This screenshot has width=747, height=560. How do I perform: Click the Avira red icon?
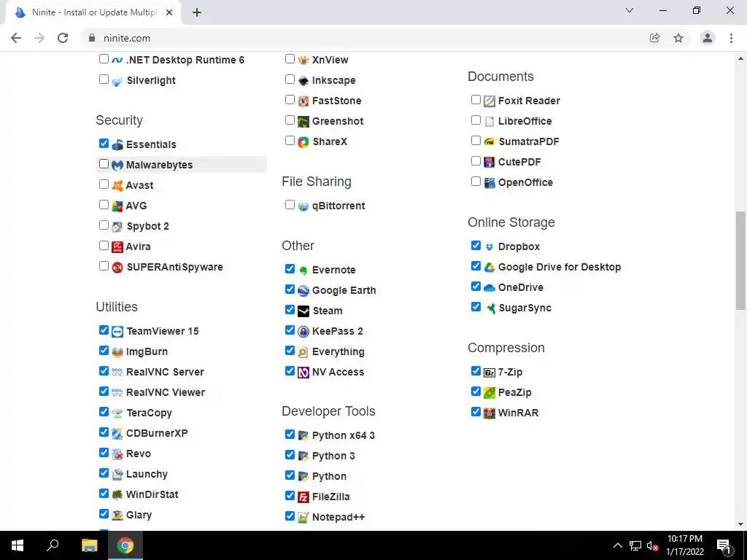[x=117, y=247]
